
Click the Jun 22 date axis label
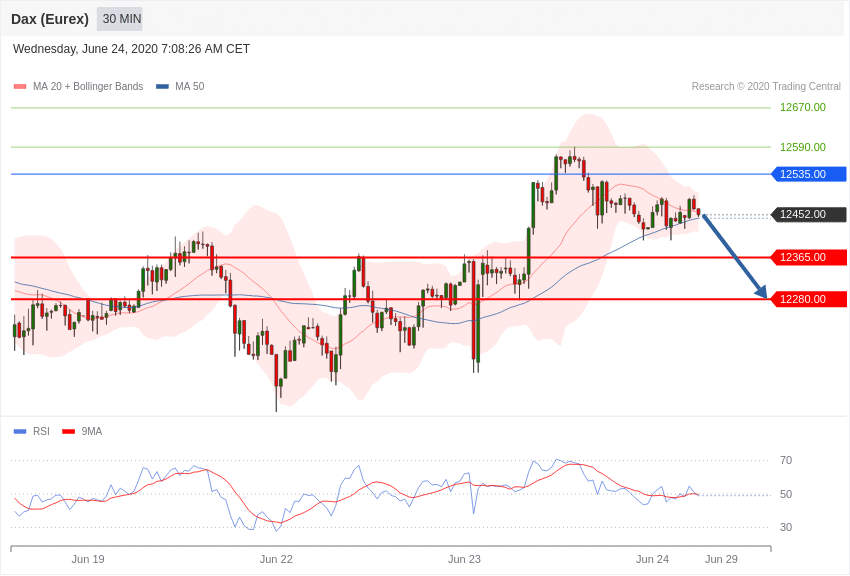(276, 559)
